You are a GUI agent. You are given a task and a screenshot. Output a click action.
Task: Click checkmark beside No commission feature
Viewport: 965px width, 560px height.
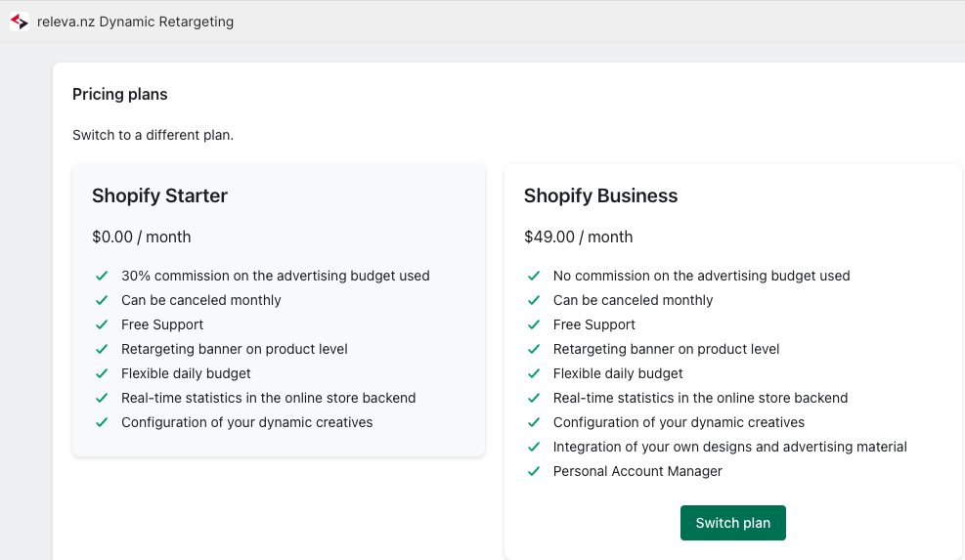pyautogui.click(x=534, y=276)
